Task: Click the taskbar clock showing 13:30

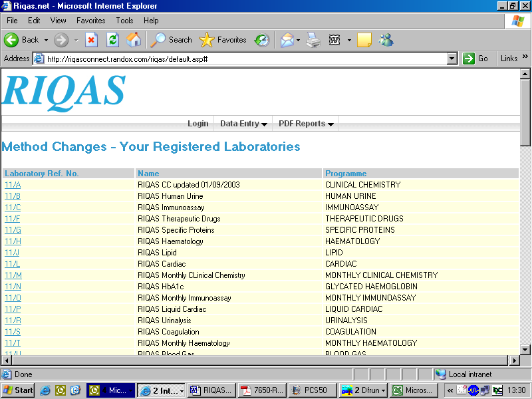Action: tap(517, 390)
